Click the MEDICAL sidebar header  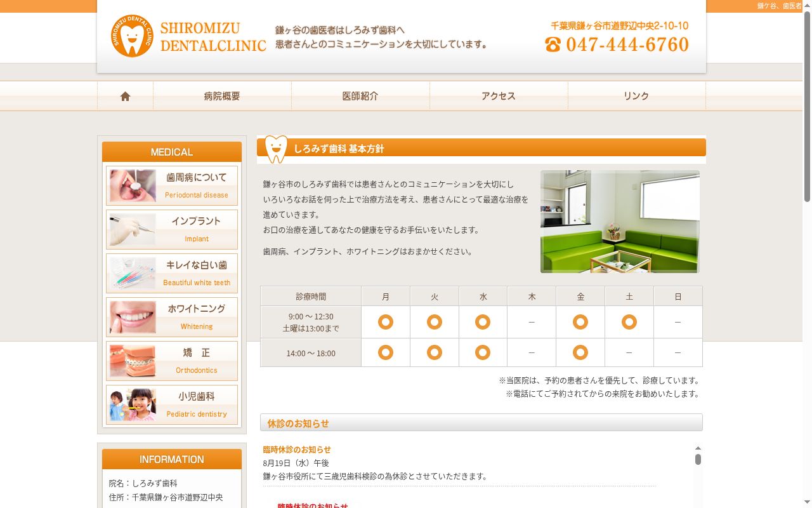pyautogui.click(x=172, y=152)
